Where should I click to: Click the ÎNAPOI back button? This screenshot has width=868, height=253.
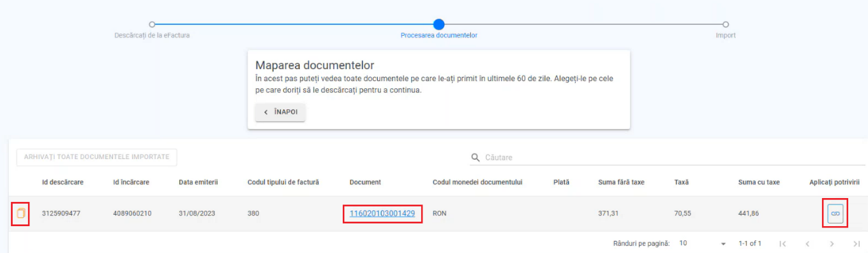280,112
